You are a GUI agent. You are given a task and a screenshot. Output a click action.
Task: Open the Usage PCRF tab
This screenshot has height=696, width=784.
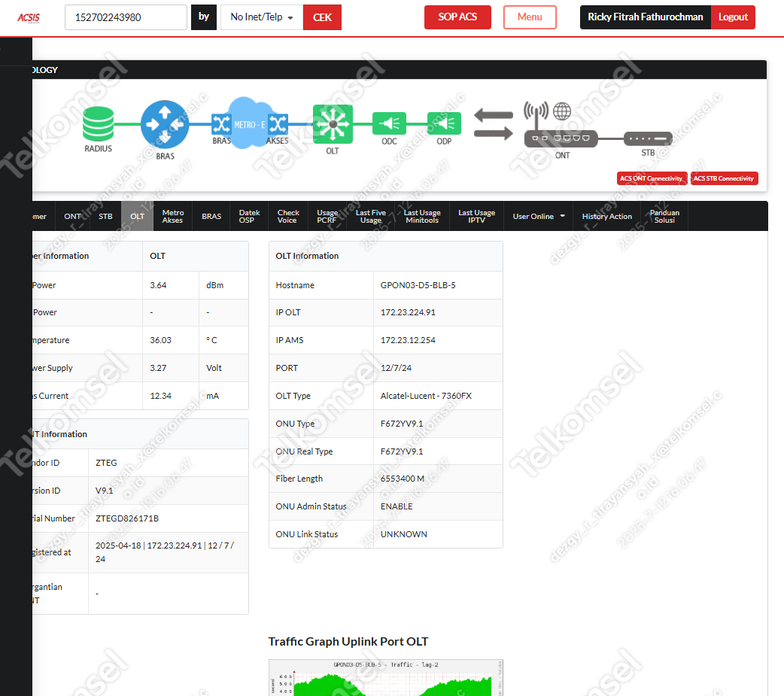(327, 216)
